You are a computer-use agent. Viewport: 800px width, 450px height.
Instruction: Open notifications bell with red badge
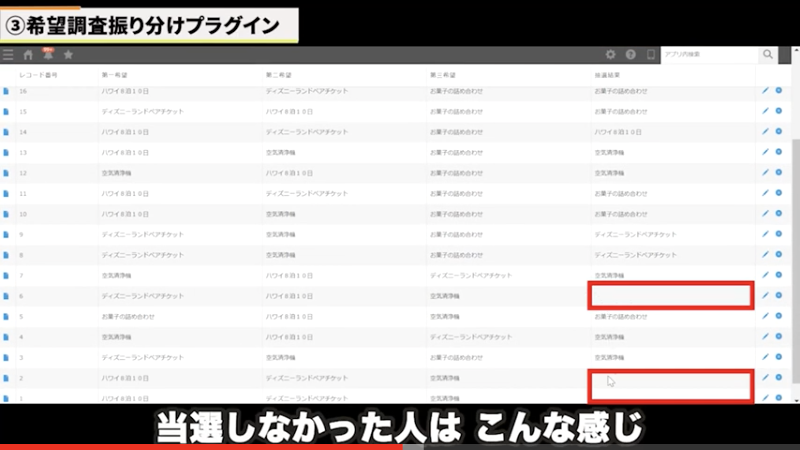click(47, 55)
